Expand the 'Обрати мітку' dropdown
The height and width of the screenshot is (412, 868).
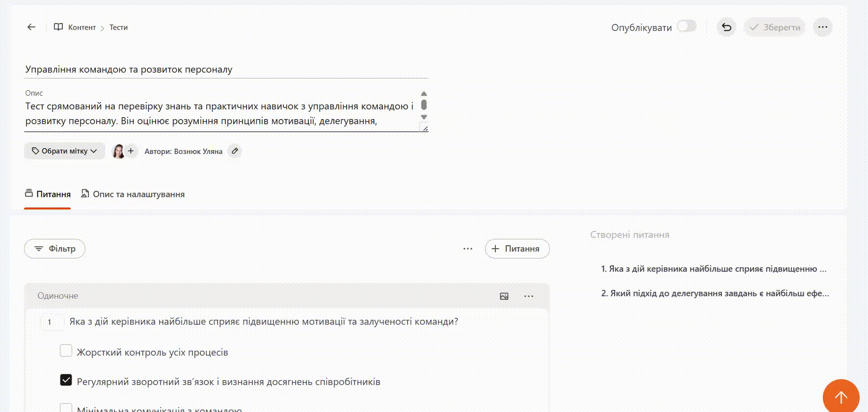tap(64, 151)
